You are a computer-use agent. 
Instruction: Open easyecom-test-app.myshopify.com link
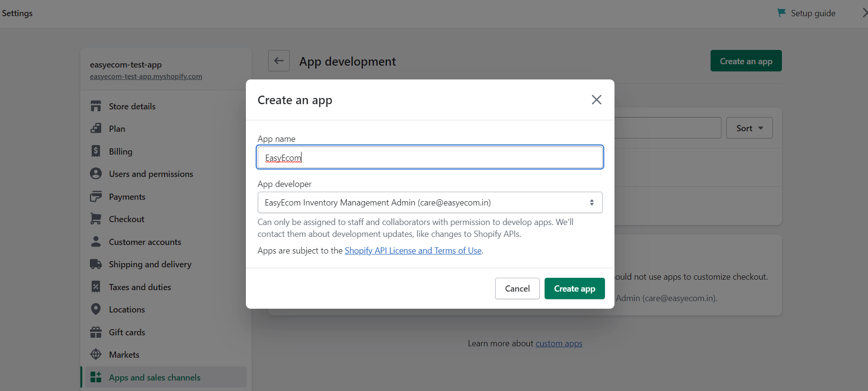pos(146,77)
